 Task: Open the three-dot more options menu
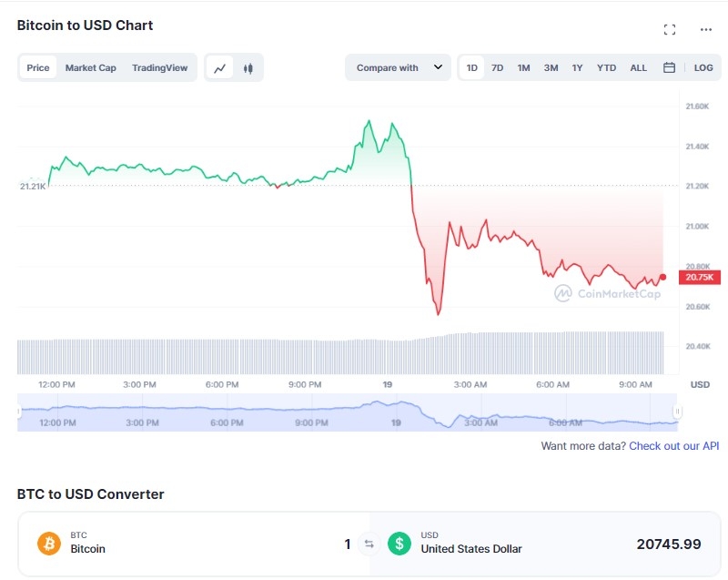point(706,30)
